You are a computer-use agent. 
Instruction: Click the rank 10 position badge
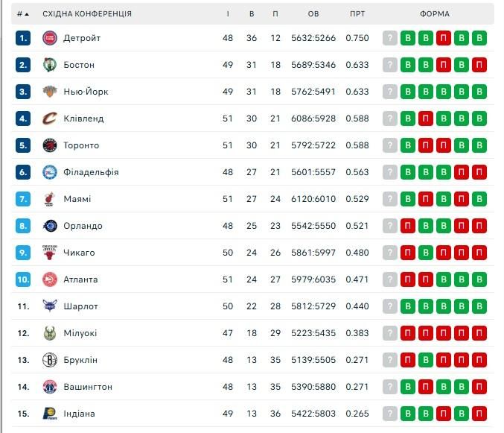24,279
